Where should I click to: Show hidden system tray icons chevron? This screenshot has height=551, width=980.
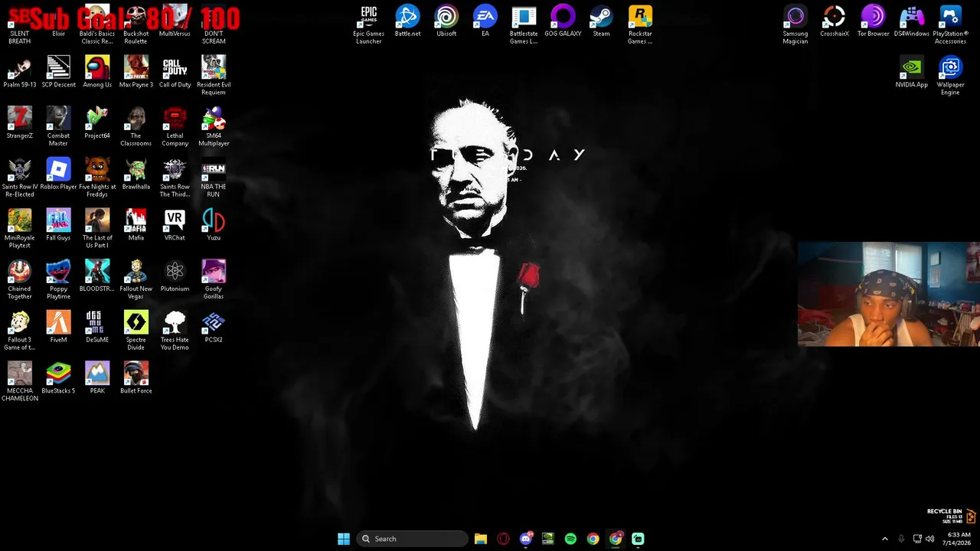click(885, 539)
